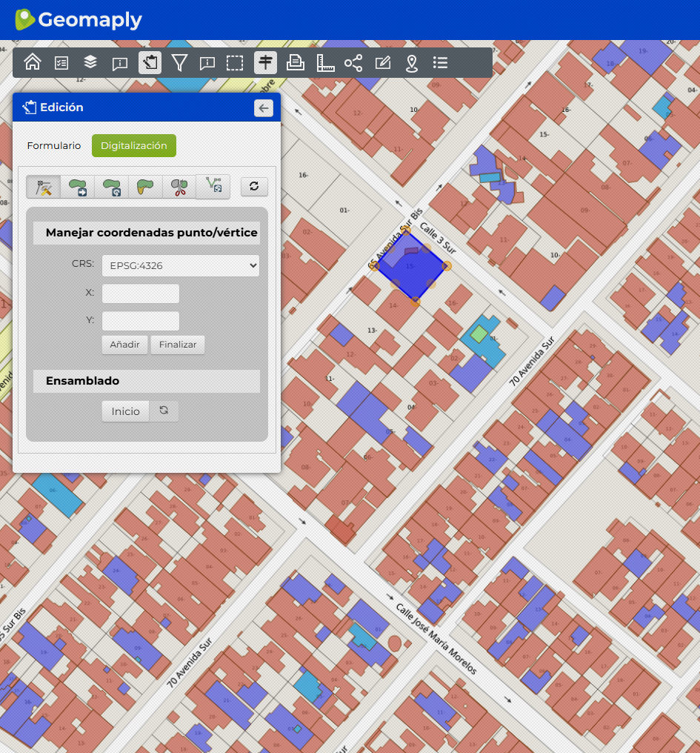This screenshot has height=753, width=700.
Task: Open the CRS dropdown showing EPSG:4326
Action: 180,265
